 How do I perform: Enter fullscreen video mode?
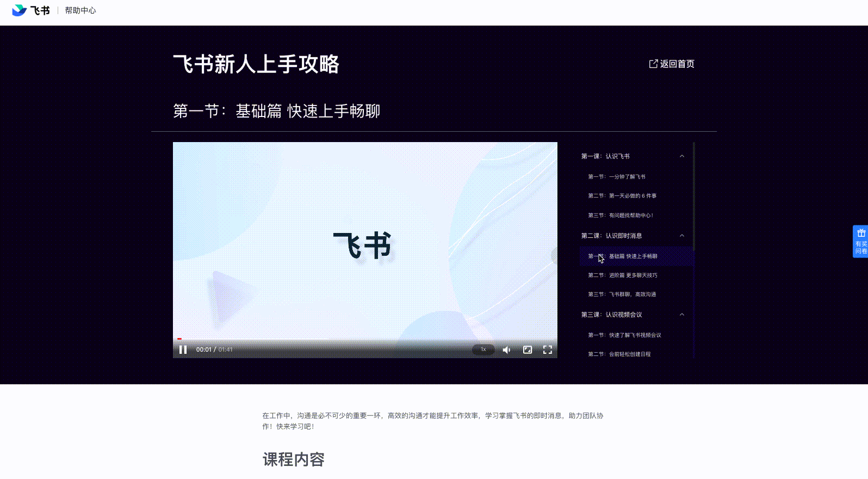548,350
